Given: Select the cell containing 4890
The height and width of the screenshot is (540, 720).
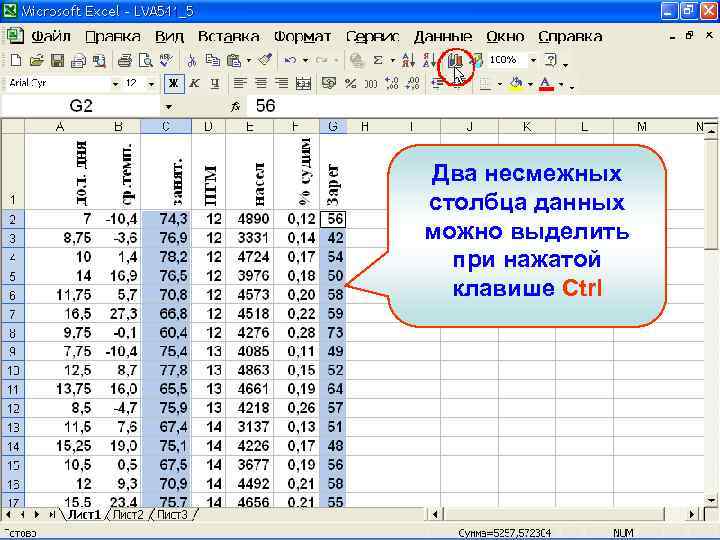Looking at the screenshot, I should pyautogui.click(x=249, y=219).
